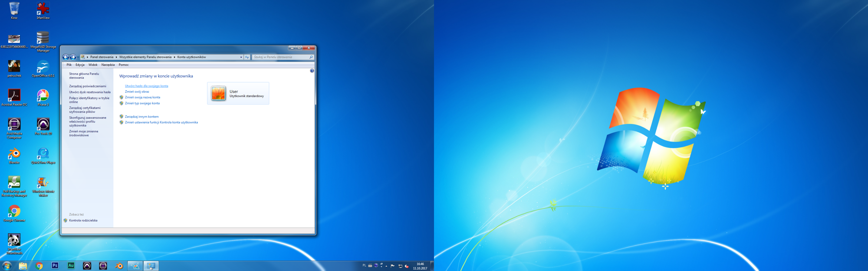Click the volume speaker icon in tray

click(x=407, y=266)
